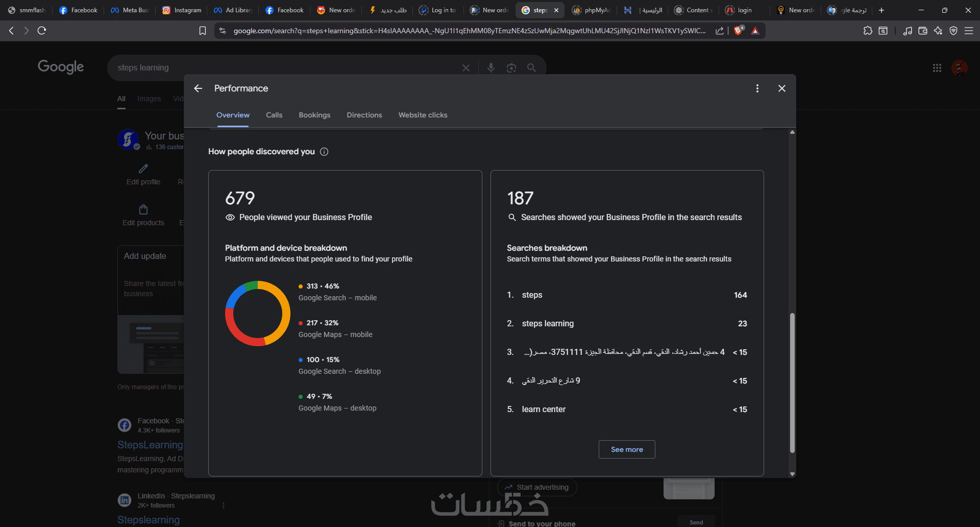
Task: Reload the current page
Action: [x=42, y=31]
